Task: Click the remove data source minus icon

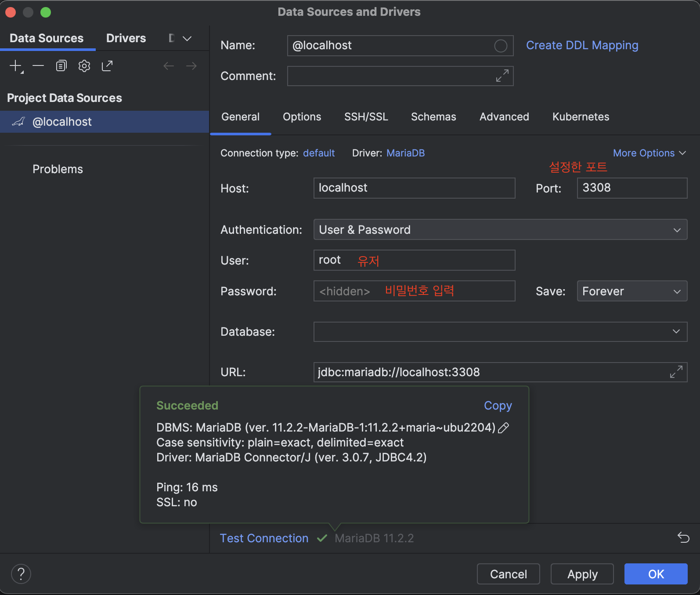Action: (x=38, y=66)
